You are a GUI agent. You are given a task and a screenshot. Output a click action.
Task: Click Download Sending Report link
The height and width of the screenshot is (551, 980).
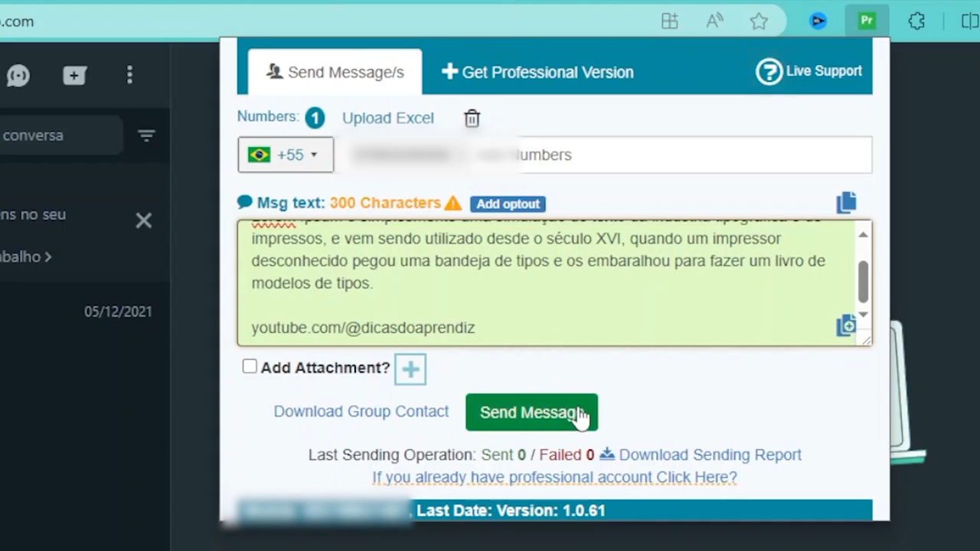pos(710,455)
